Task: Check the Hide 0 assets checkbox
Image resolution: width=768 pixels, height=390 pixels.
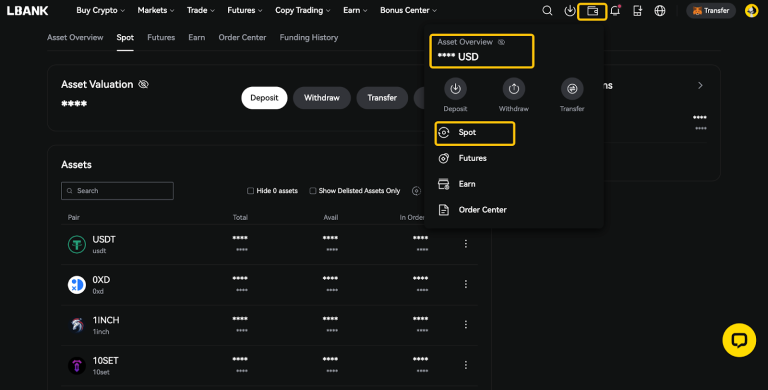Action: pyautogui.click(x=250, y=191)
